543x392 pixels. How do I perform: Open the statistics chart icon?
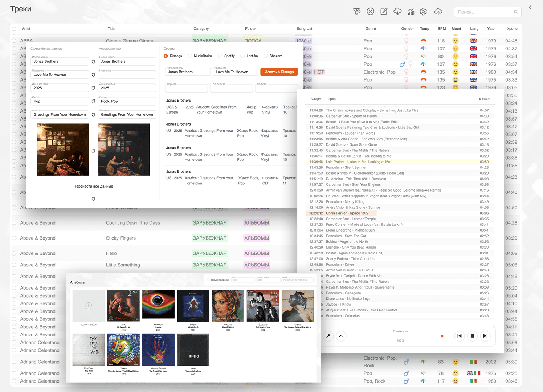(411, 12)
